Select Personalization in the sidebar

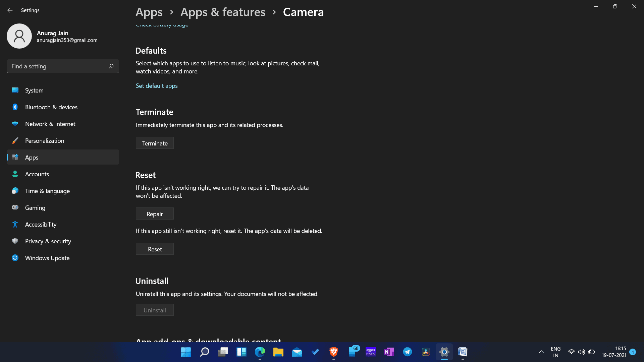(44, 141)
